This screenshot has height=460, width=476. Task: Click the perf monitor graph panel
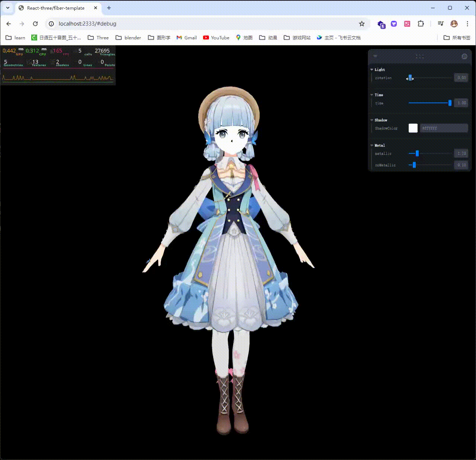pyautogui.click(x=58, y=77)
